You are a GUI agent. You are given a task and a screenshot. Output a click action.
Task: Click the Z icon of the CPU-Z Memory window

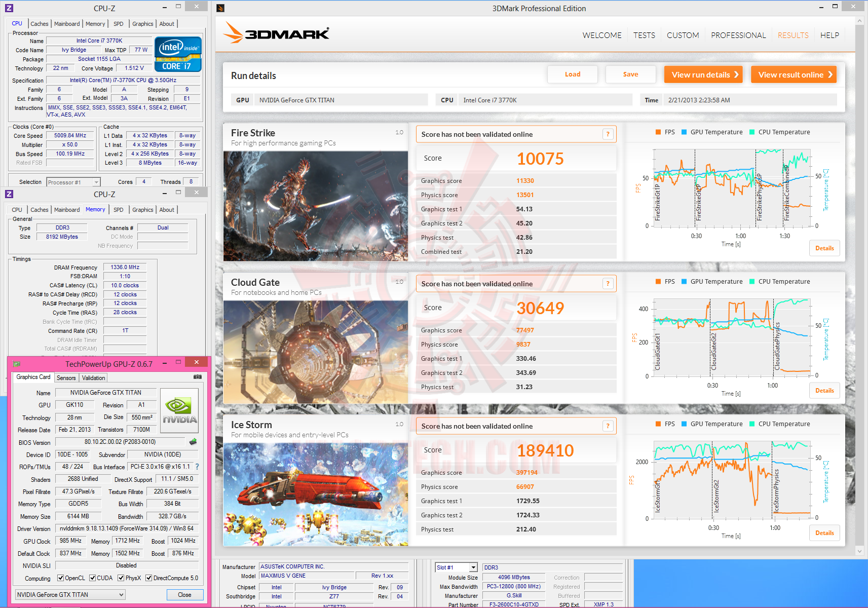coord(9,194)
